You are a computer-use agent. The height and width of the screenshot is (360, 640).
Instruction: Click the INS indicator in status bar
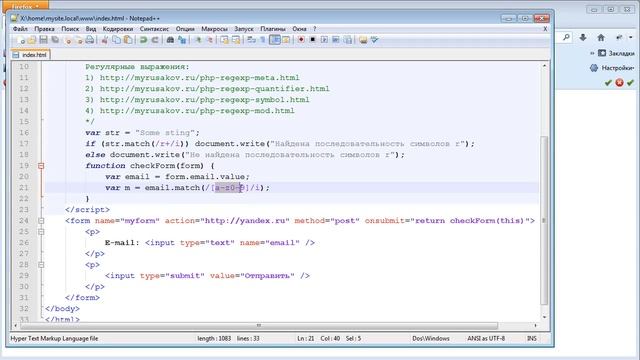click(x=531, y=338)
